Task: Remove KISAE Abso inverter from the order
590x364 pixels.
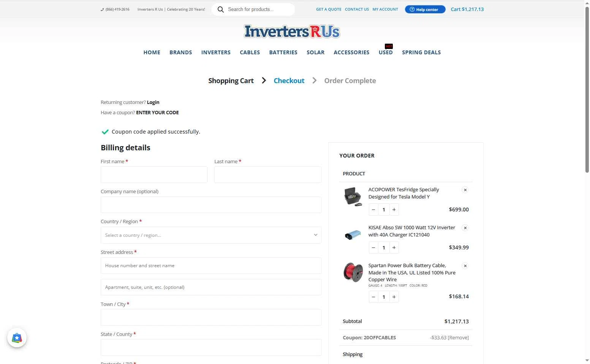Action: pyautogui.click(x=465, y=228)
